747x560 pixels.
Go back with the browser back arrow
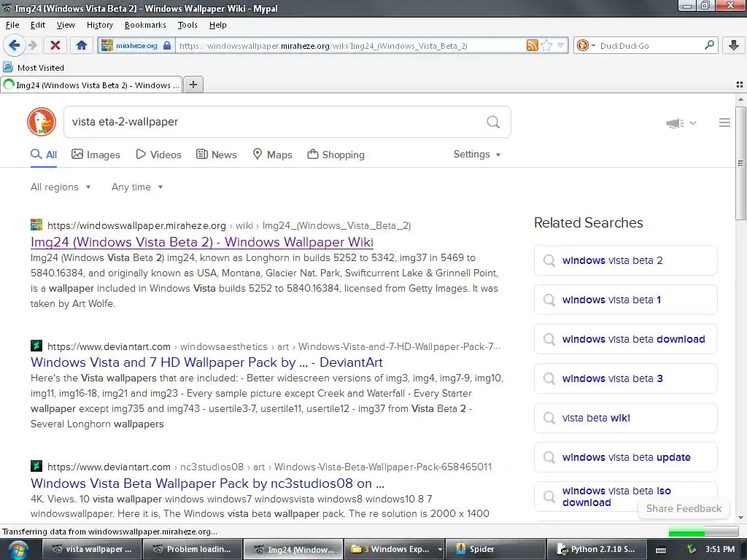tap(15, 45)
